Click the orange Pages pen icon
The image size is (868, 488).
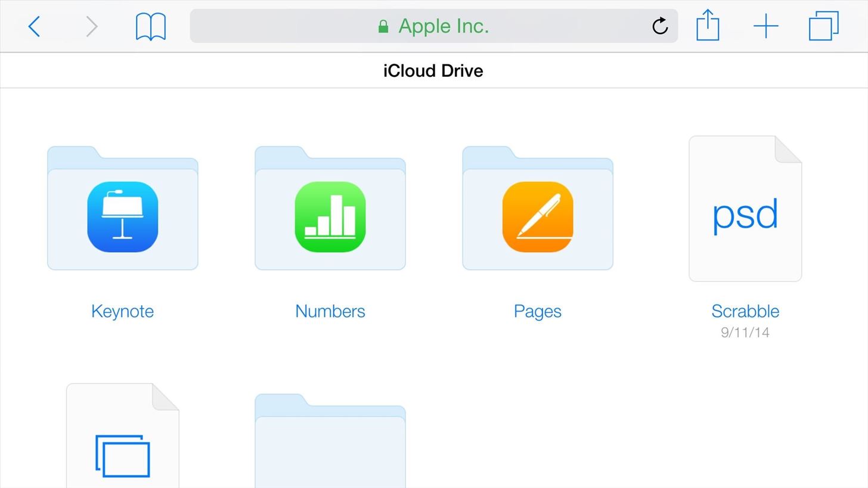click(537, 216)
